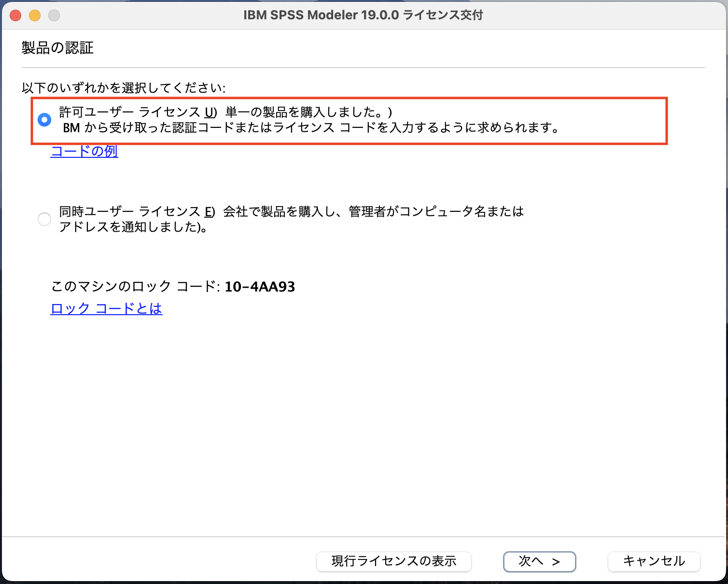Click the window title IBM SPSS Modeler 19.0.0 ライセンス交付

coord(363,15)
